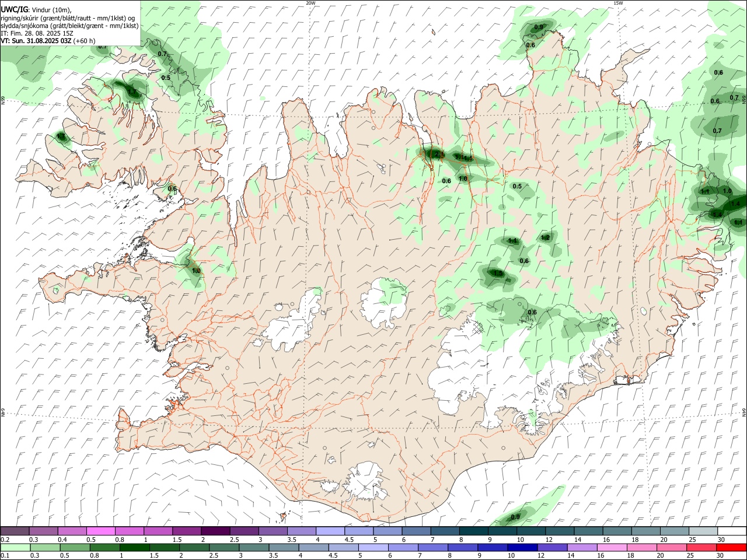Pick the purple snow-legend swatch starting at 1.5
The image size is (747, 560).
point(186,531)
